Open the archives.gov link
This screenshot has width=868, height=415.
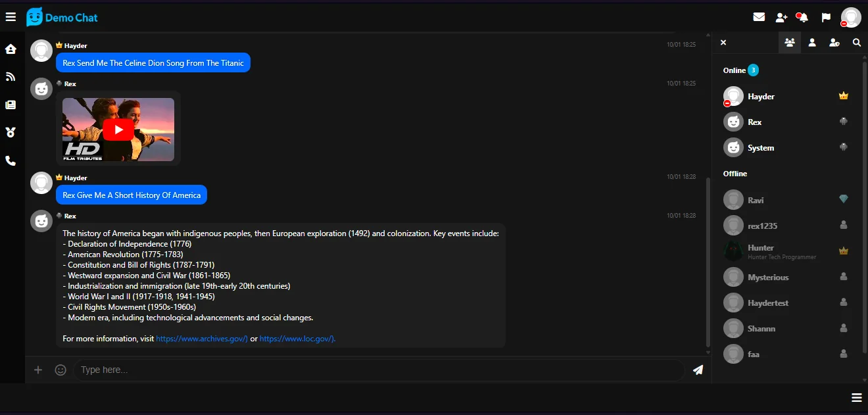[201, 339]
